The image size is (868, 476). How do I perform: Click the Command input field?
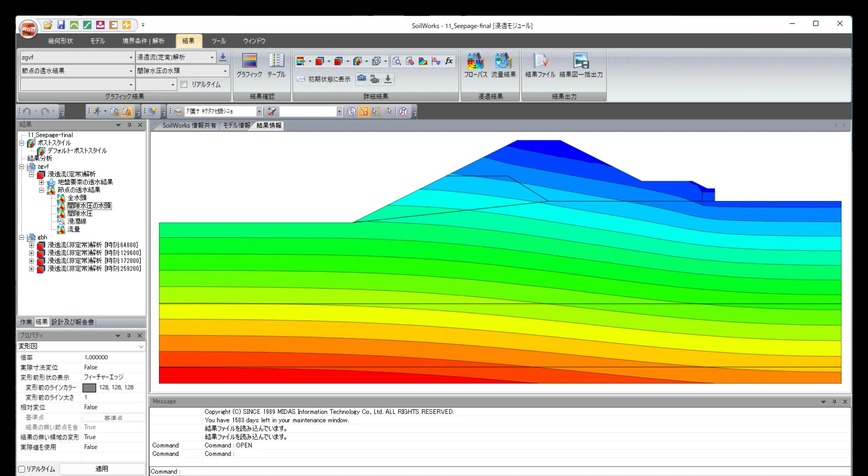(500, 471)
